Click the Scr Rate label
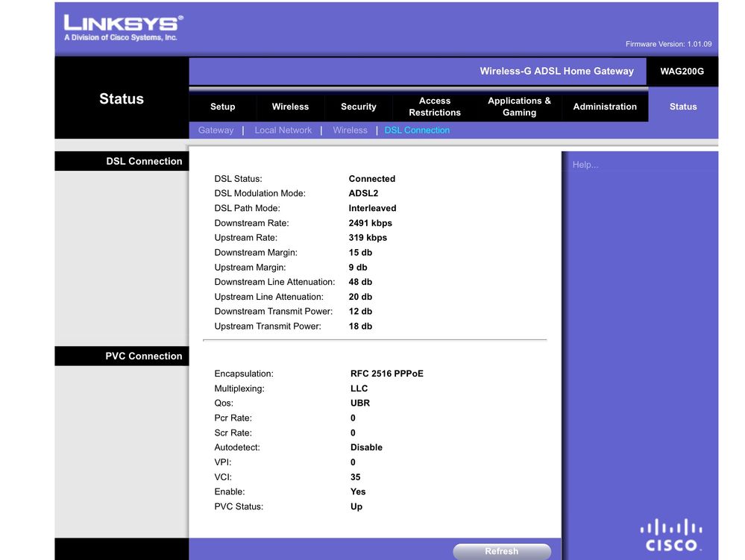The width and height of the screenshot is (745, 560). [x=233, y=432]
